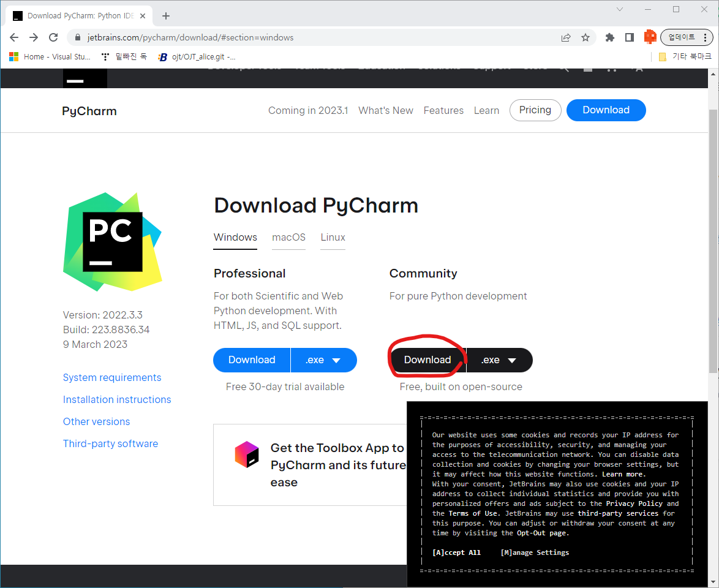Click the 업데이트 update button
The width and height of the screenshot is (719, 588).
tap(682, 37)
